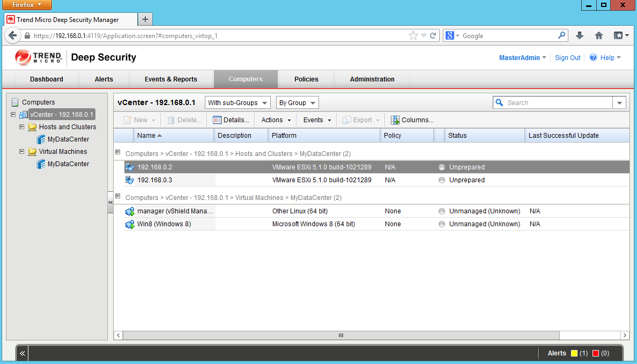Click Virtual Machines folder icon
This screenshot has height=364, width=637.
click(33, 152)
